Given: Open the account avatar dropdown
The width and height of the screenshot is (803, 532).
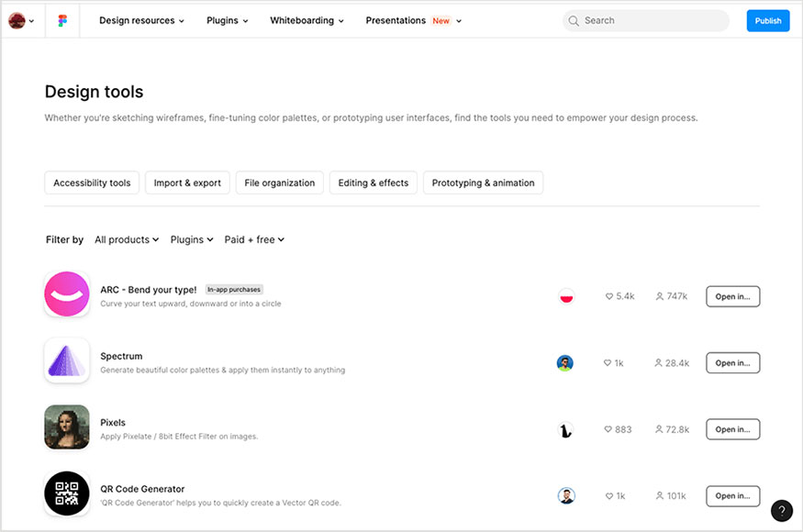Looking at the screenshot, I should (18, 20).
